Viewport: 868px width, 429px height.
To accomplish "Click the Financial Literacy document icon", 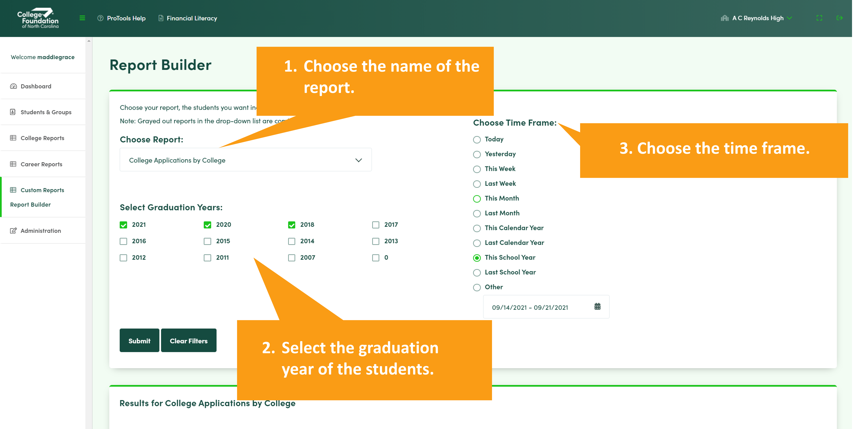I will 161,18.
